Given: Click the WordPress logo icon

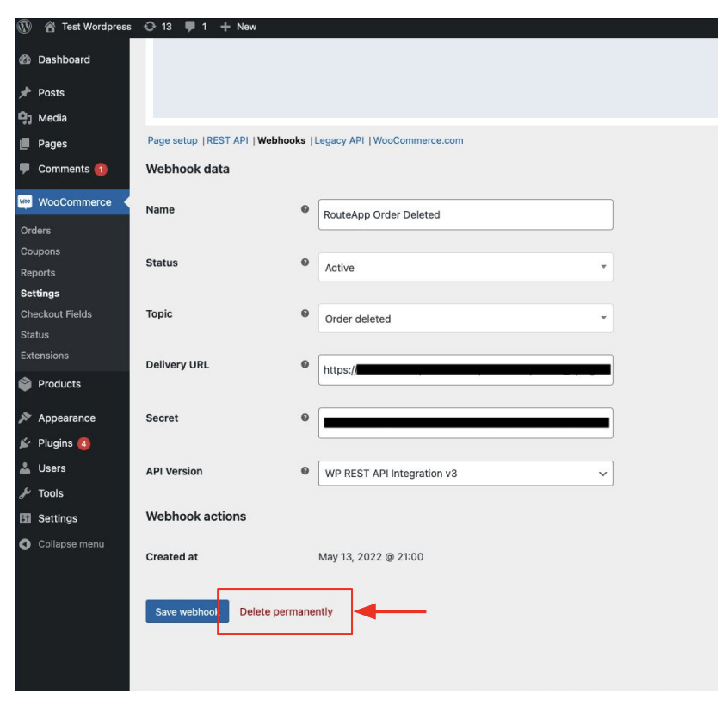Looking at the screenshot, I should pyautogui.click(x=25, y=27).
